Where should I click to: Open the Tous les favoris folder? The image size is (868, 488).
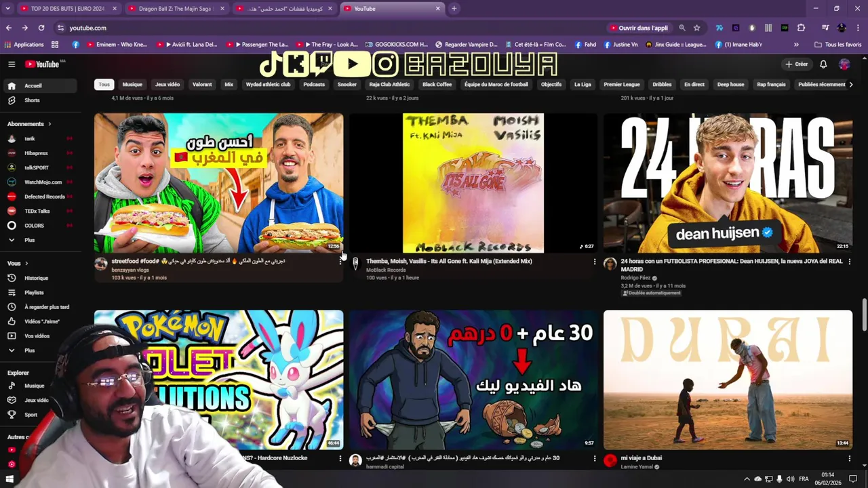pyautogui.click(x=838, y=45)
